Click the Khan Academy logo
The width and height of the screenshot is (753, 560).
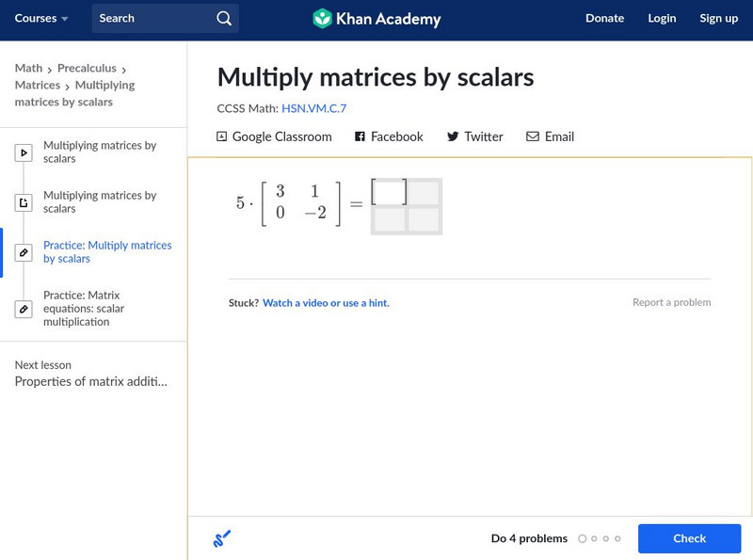376,19
